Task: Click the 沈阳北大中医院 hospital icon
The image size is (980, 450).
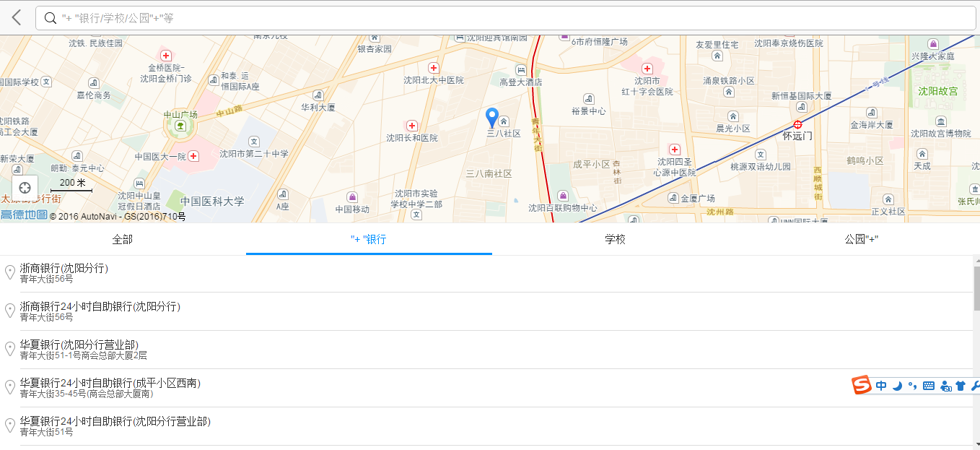Action: (433, 68)
